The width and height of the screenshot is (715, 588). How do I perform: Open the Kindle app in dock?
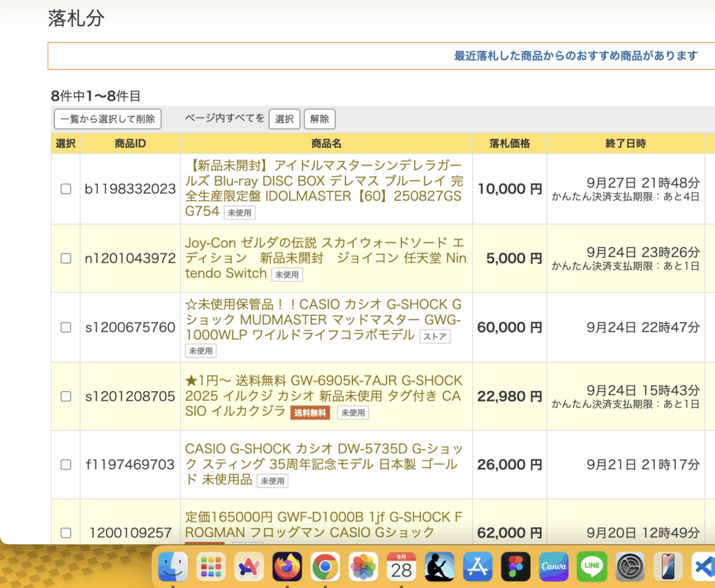[x=439, y=566]
